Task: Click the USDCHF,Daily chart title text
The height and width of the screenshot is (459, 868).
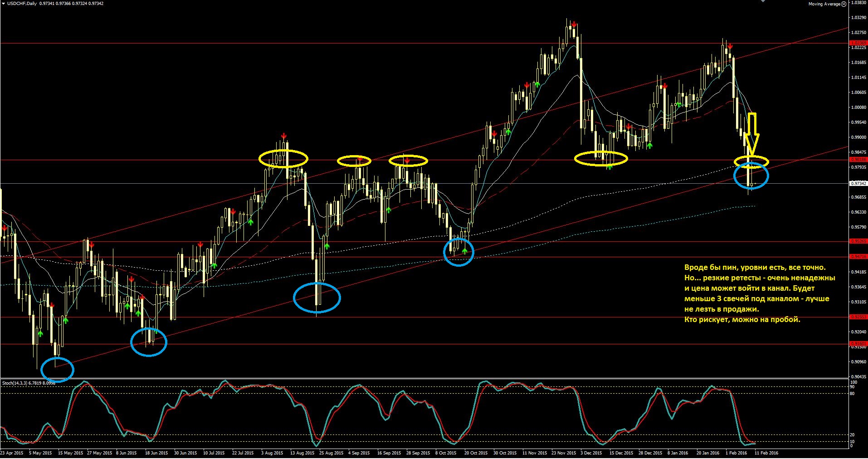Action: click(22, 3)
